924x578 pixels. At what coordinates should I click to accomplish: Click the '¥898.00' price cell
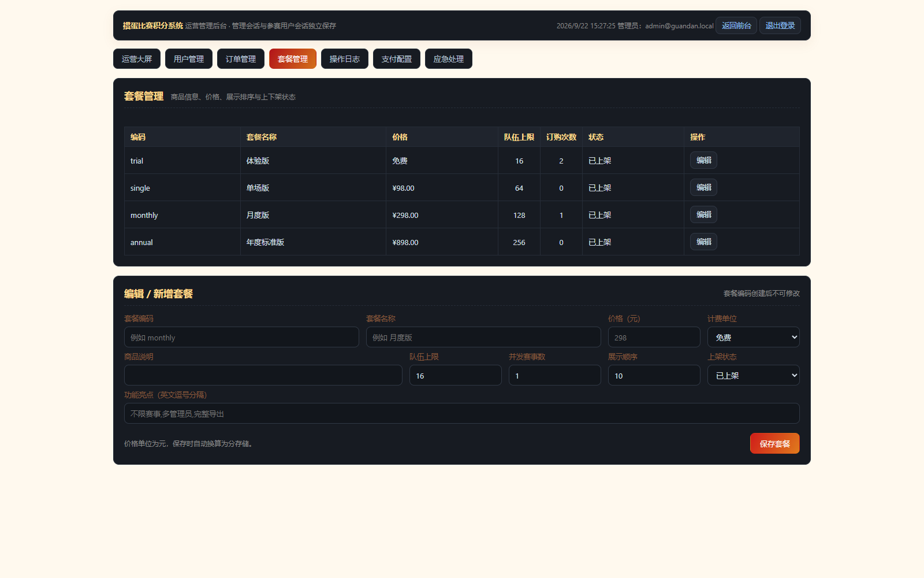442,242
